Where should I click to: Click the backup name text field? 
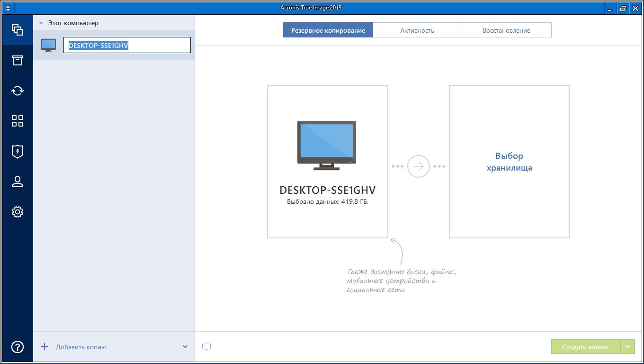click(127, 45)
